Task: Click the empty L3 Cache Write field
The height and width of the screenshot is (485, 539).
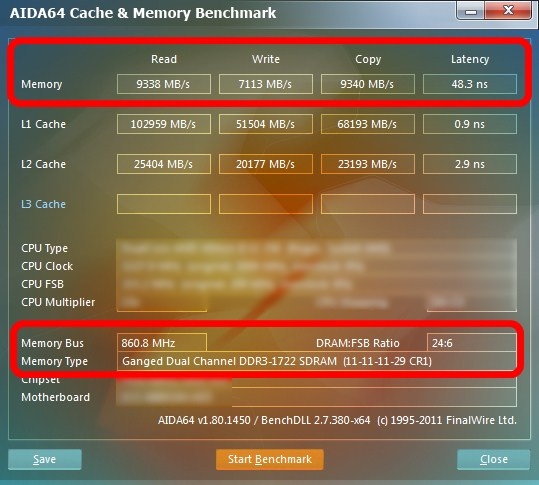Action: (266, 204)
